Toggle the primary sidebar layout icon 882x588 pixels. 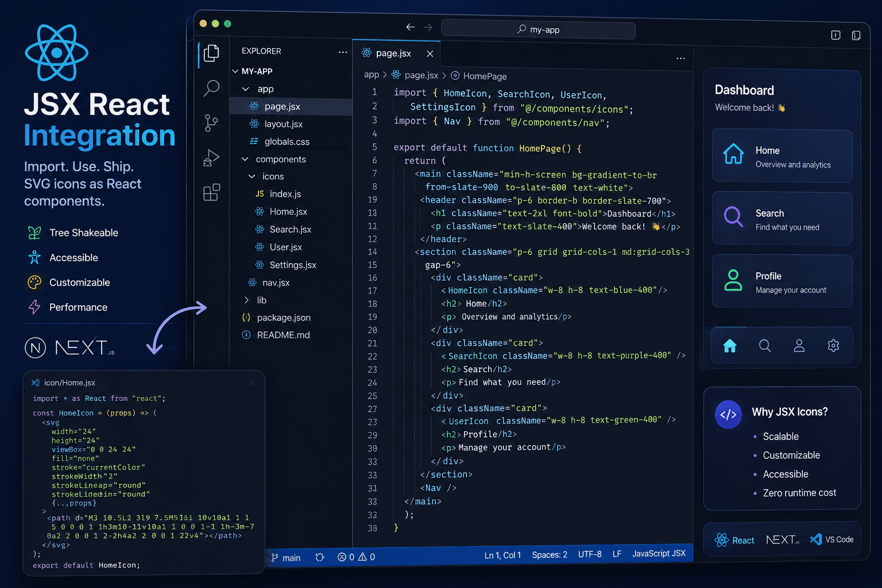[x=835, y=35]
